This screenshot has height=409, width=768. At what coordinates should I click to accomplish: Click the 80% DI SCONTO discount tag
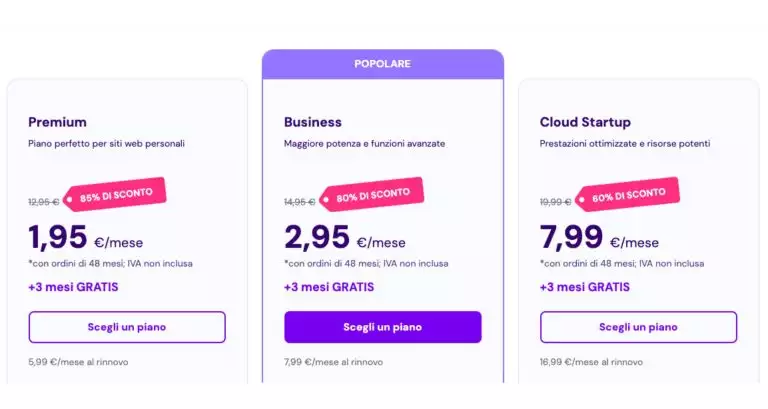(372, 194)
